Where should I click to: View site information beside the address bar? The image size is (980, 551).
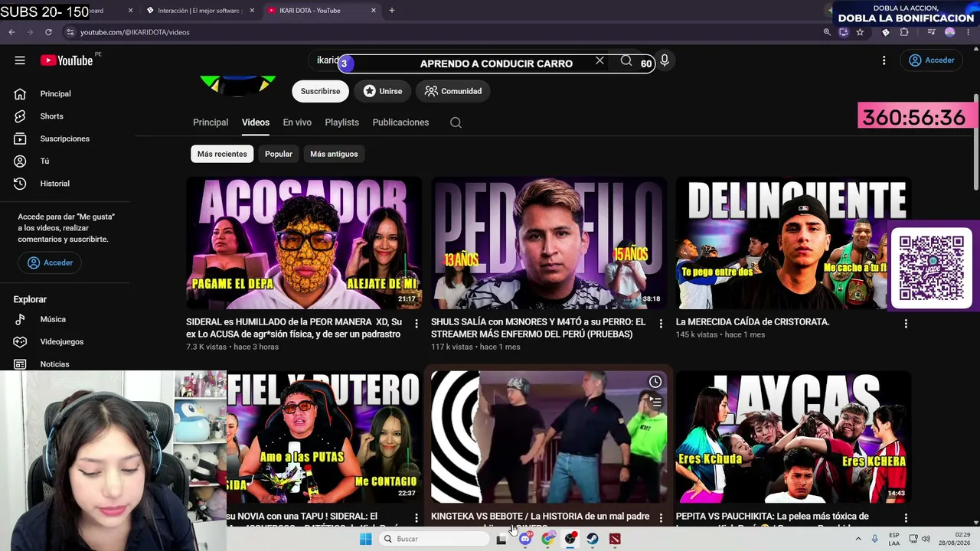[70, 32]
